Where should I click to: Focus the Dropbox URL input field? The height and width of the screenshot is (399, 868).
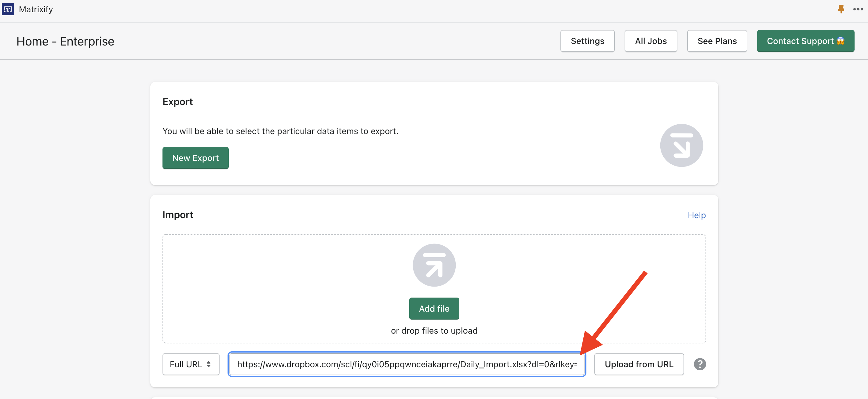click(407, 364)
